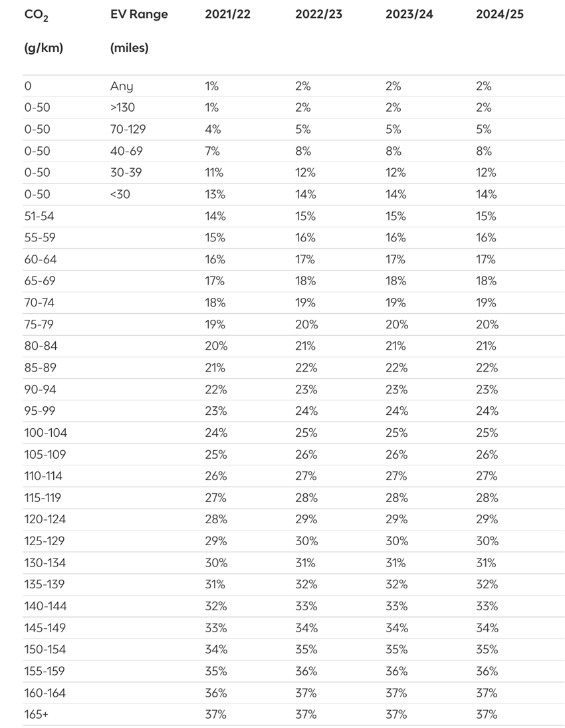565x728 pixels.
Task: Select the 2023/24 value for 40-69 range
Action: [395, 151]
